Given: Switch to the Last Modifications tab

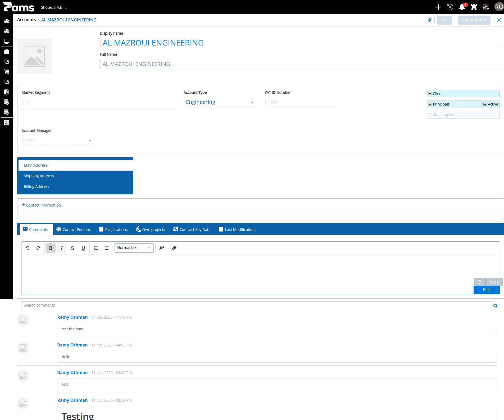Looking at the screenshot, I should click(x=238, y=229).
